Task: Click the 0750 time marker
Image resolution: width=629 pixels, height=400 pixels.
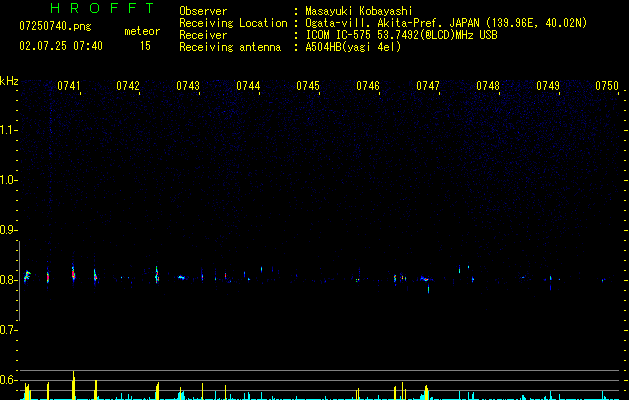Action: (x=607, y=86)
